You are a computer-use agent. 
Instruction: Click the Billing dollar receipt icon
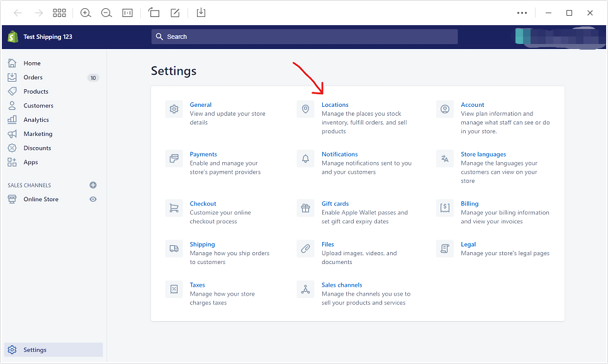tap(445, 208)
